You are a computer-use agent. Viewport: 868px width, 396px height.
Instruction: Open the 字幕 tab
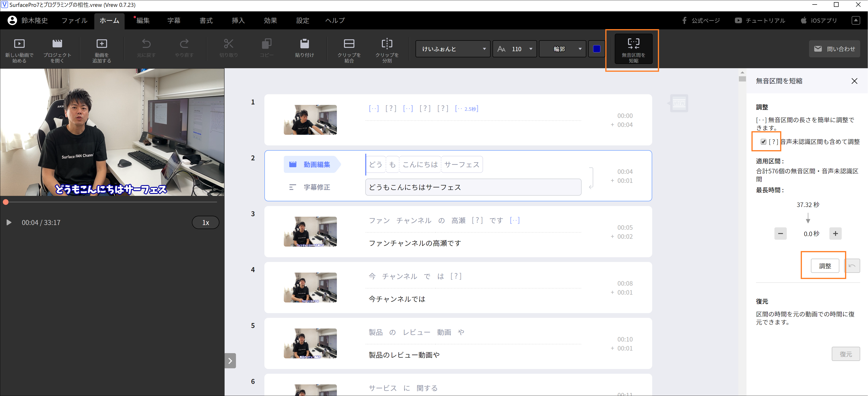(x=174, y=21)
